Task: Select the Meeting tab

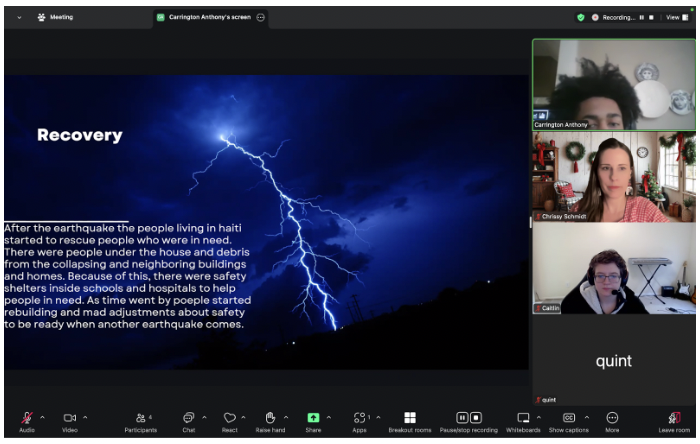Action: coord(55,17)
